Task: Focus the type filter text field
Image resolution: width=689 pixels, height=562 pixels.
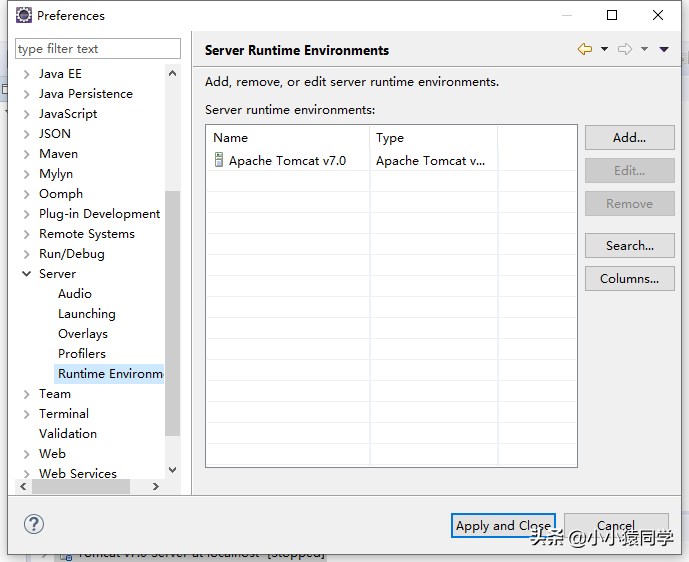Action: point(98,48)
